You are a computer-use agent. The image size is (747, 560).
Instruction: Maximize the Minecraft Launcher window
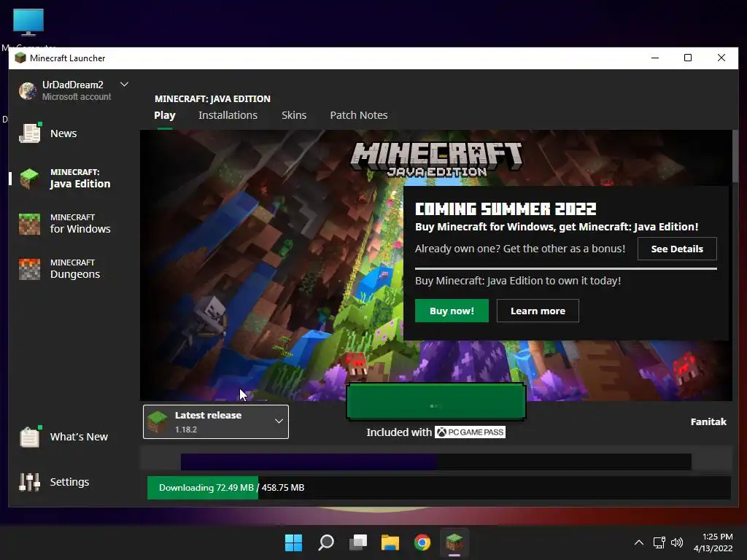(x=688, y=58)
